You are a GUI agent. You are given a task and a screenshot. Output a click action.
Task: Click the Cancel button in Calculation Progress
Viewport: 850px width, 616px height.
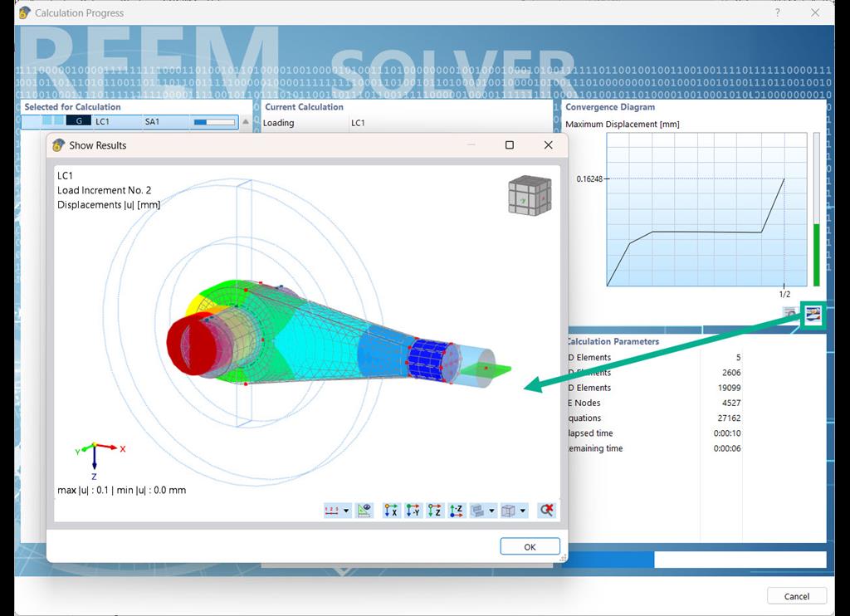coord(796,596)
